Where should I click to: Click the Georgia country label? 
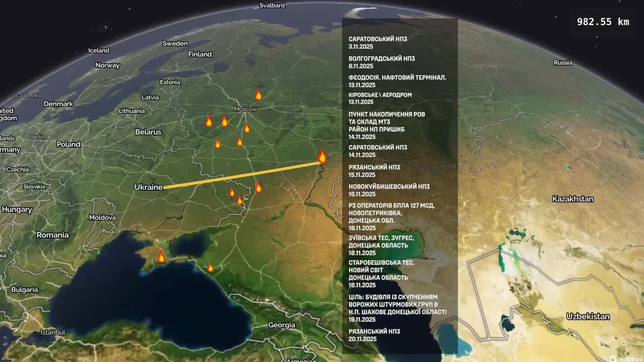click(x=282, y=325)
